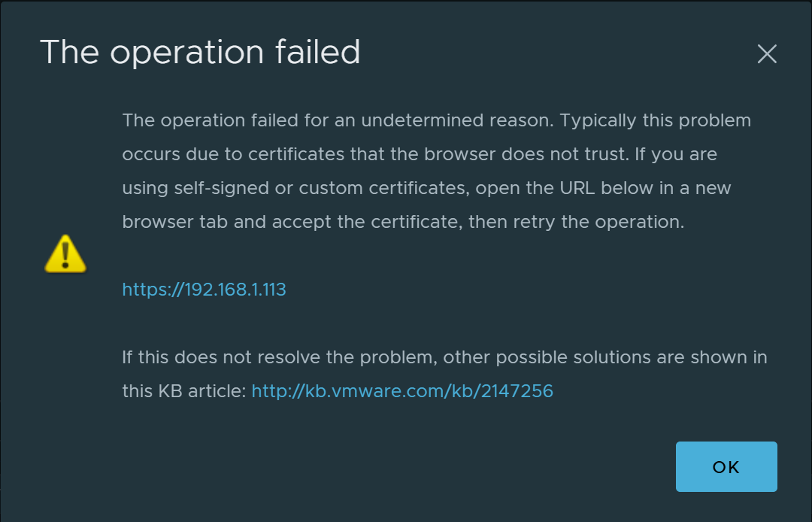Open the KB article link kb.vmware.com/kb/2147256
The height and width of the screenshot is (522, 812).
coord(403,390)
